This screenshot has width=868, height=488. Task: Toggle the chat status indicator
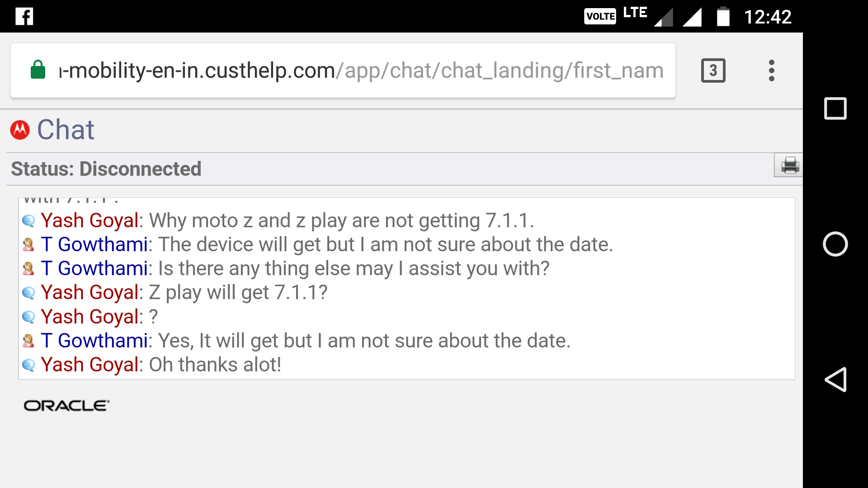(x=107, y=169)
